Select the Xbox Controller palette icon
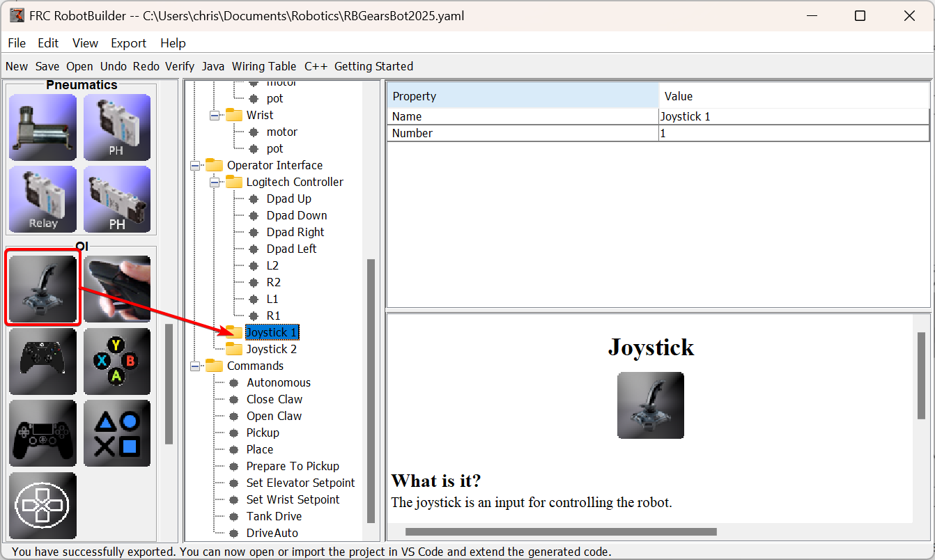Viewport: 935px width, 560px height. coord(43,361)
